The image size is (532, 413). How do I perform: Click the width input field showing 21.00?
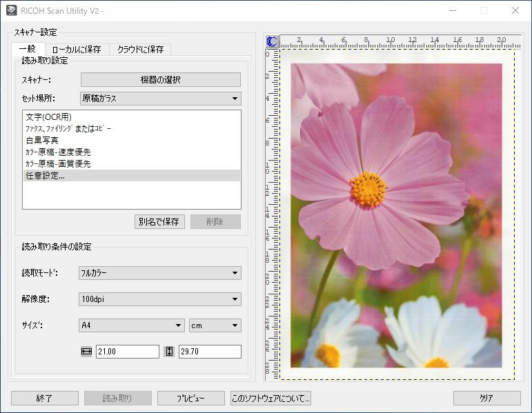point(127,352)
